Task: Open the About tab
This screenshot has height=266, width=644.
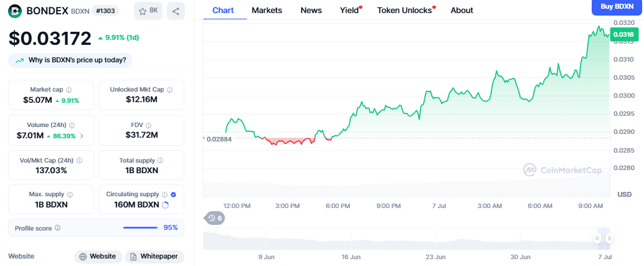Action: pos(462,10)
